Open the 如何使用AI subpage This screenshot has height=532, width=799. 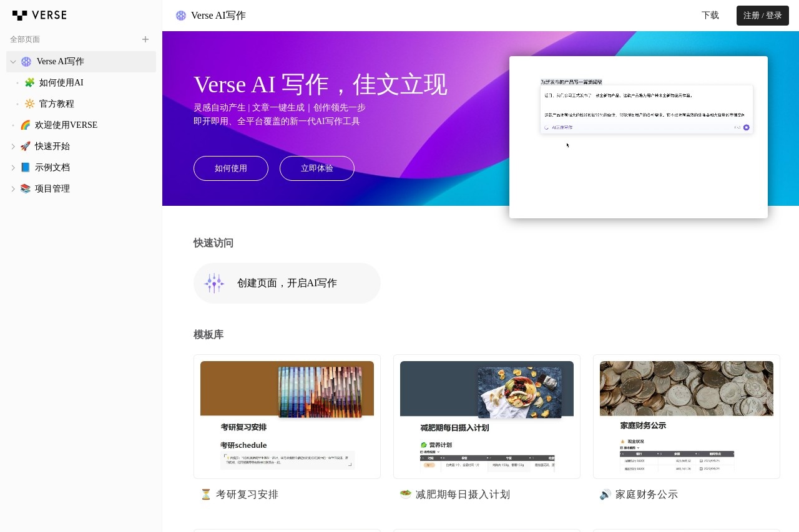coord(61,82)
